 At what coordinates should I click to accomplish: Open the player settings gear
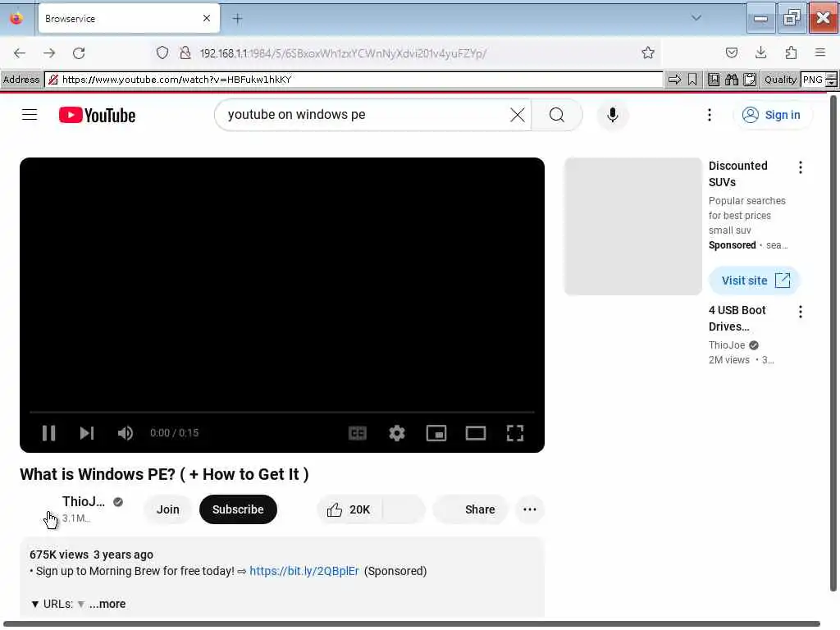click(x=396, y=433)
